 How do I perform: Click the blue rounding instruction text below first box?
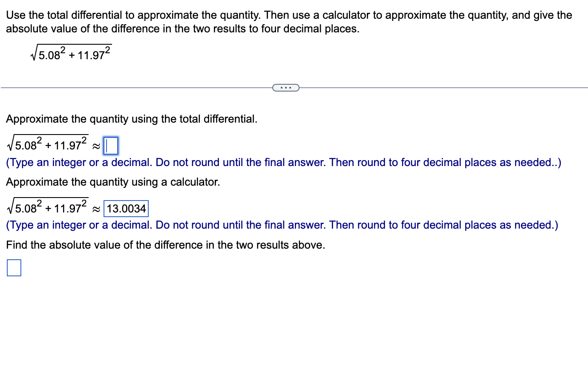click(283, 162)
